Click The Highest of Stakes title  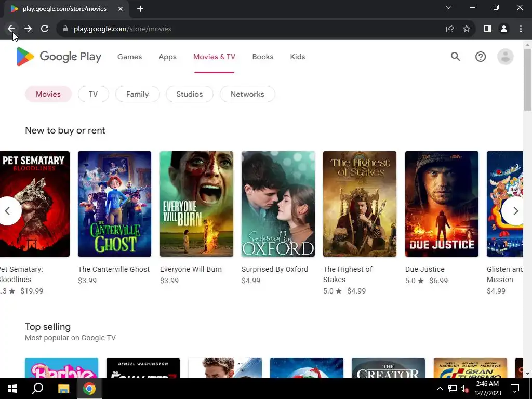click(x=348, y=274)
